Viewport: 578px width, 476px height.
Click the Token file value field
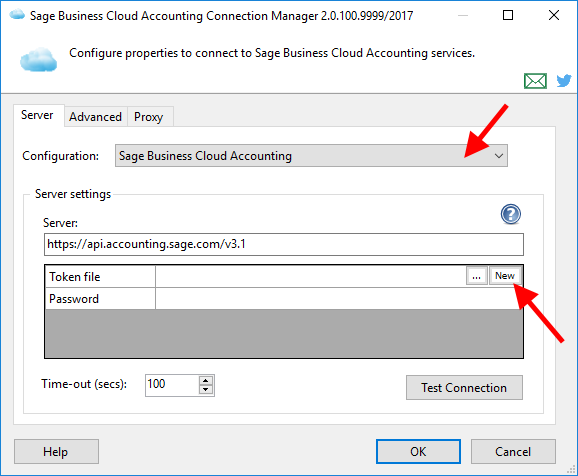(x=311, y=276)
